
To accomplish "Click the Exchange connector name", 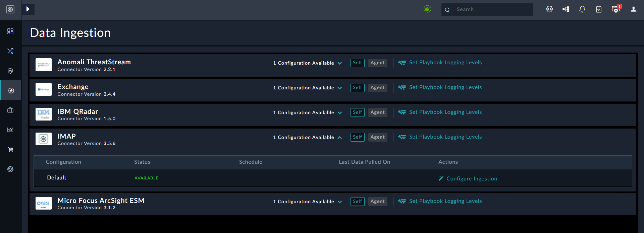I will (x=73, y=87).
